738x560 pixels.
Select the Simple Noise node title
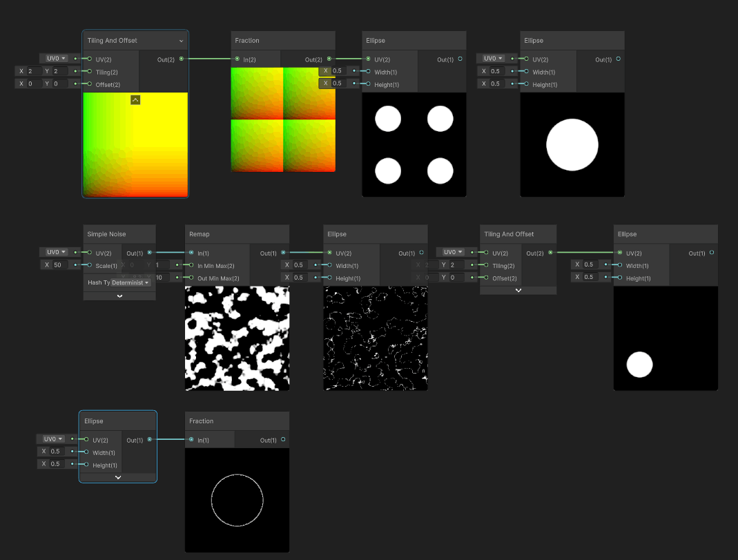coord(106,234)
